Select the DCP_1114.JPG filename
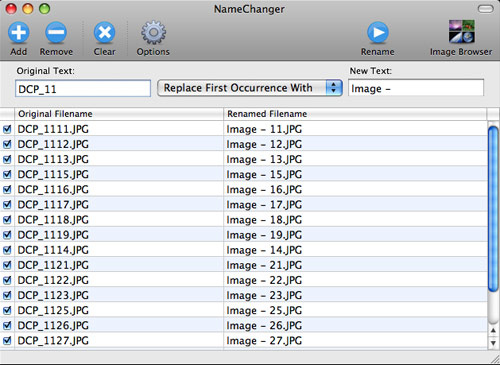The height and width of the screenshot is (365, 500). coord(53,250)
